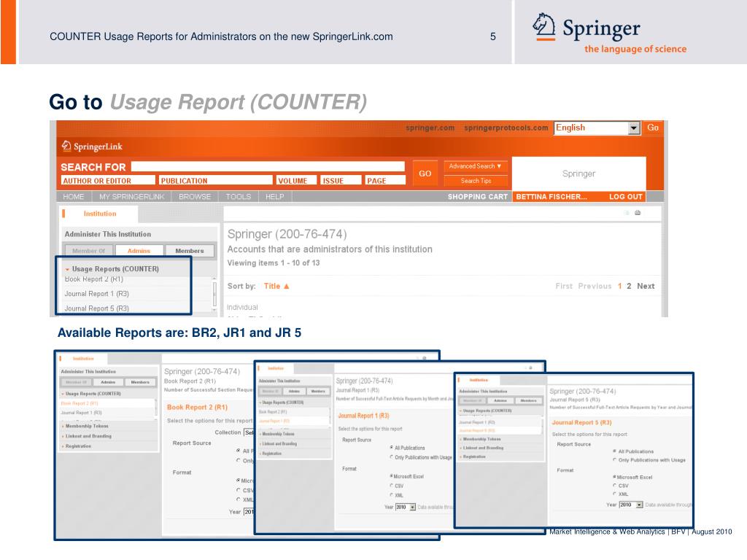Image resolution: width=747 pixels, height=560 pixels.
Task: Expand Linkout and Branding in the Book Report 2 screenshot
Action: click(88, 436)
